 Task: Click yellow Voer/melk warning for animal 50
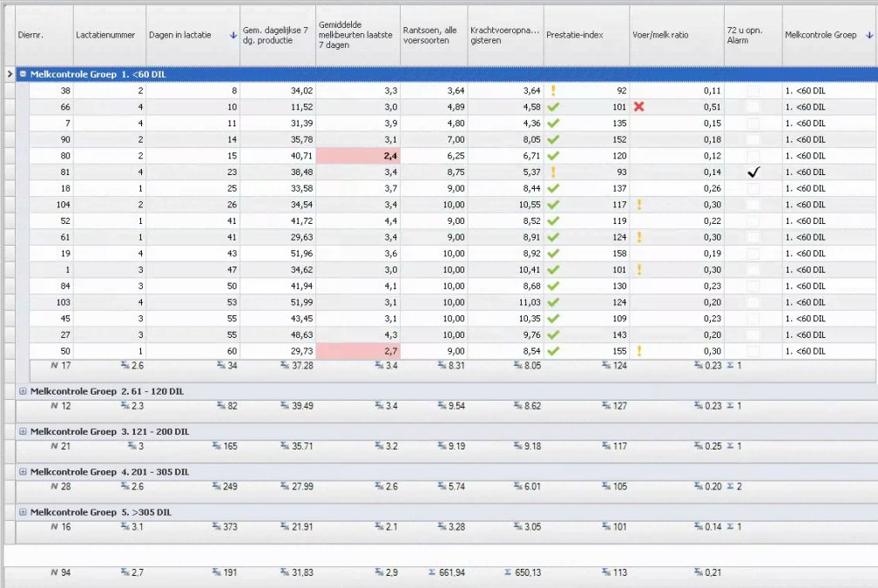click(x=639, y=351)
